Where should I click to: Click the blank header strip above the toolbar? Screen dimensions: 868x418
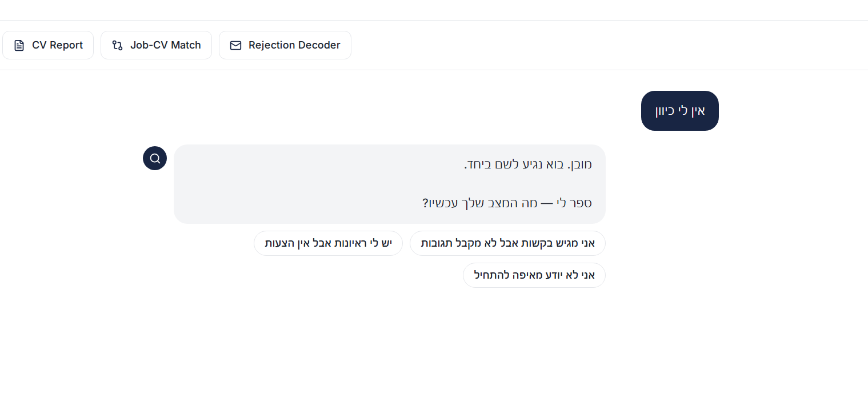pos(434,10)
